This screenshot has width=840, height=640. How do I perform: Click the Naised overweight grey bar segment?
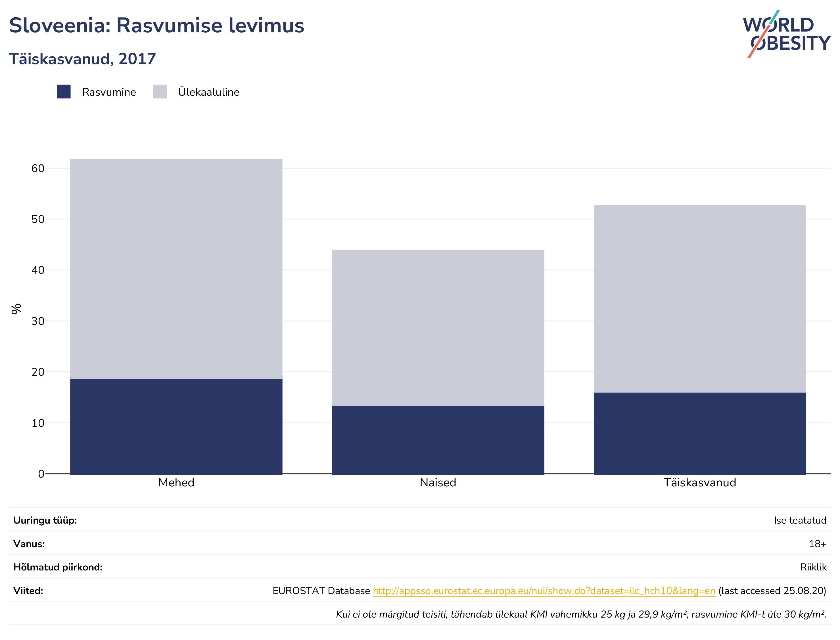438,328
